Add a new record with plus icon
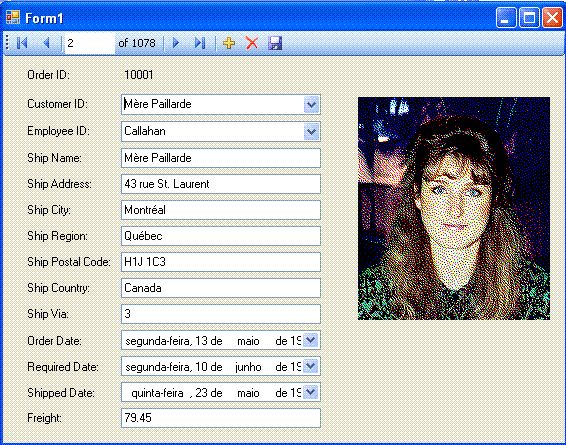The height and width of the screenshot is (445, 566). (229, 43)
